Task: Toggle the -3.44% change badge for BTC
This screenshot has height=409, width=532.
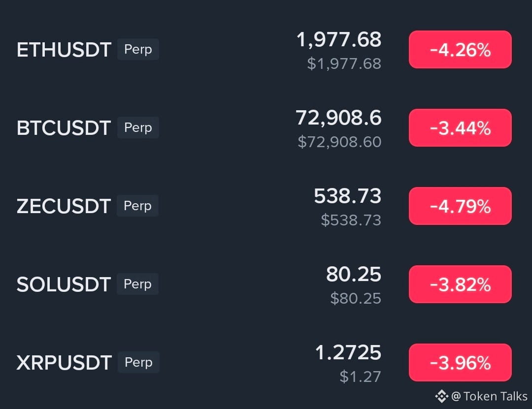Action: click(460, 128)
